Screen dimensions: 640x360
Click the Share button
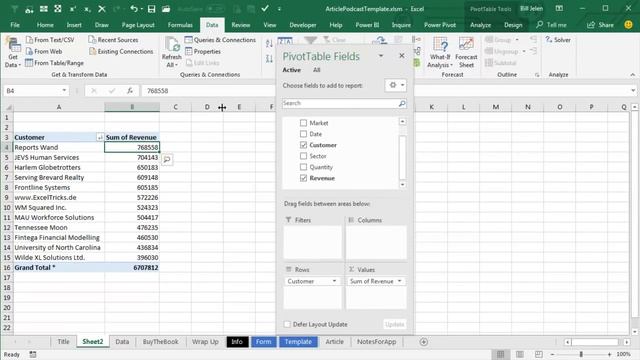pyautogui.click(x=600, y=25)
